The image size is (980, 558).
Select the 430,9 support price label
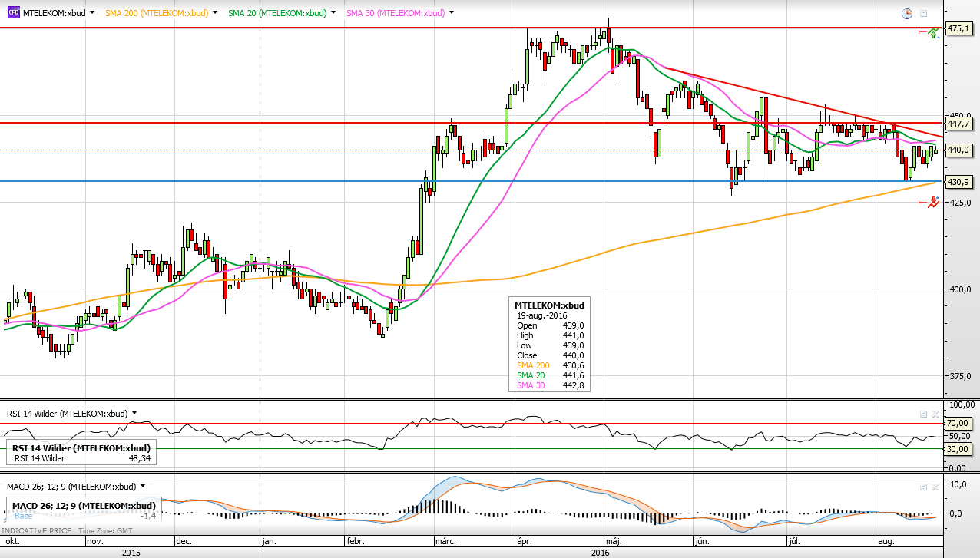(x=958, y=182)
